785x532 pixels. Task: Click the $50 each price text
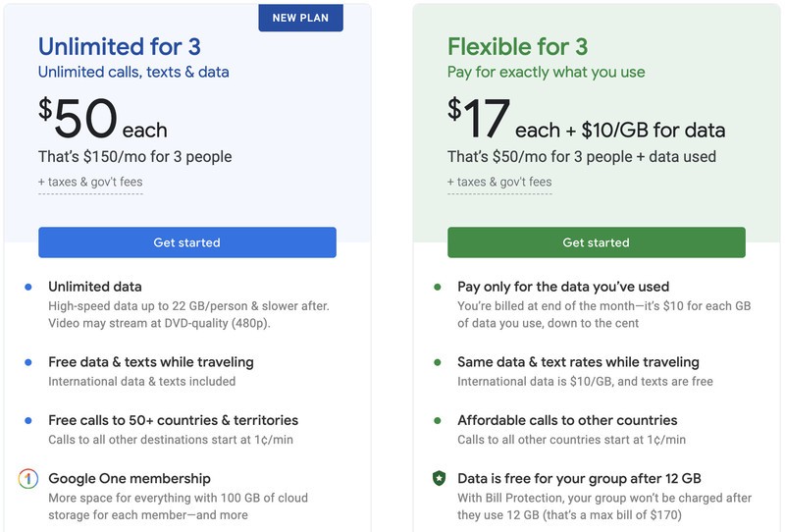(x=103, y=119)
